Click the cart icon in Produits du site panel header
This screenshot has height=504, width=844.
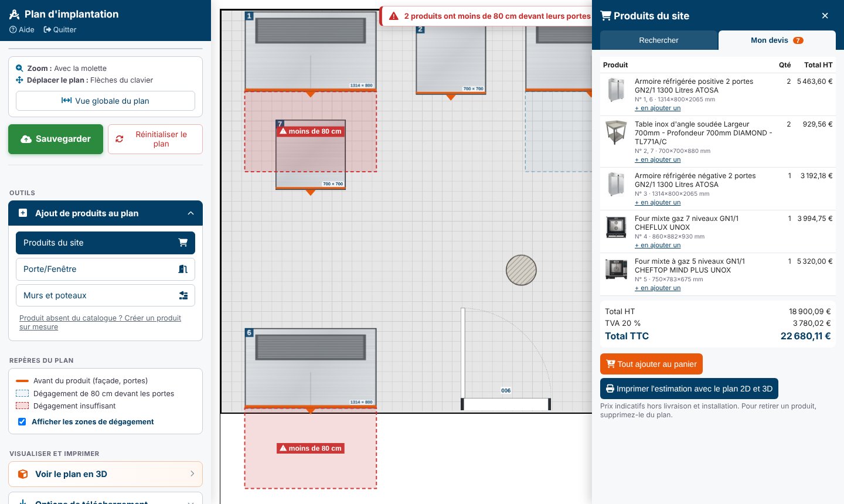606,16
